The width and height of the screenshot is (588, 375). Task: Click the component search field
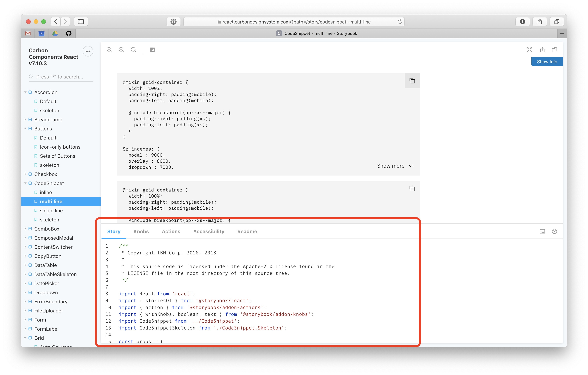coord(61,77)
